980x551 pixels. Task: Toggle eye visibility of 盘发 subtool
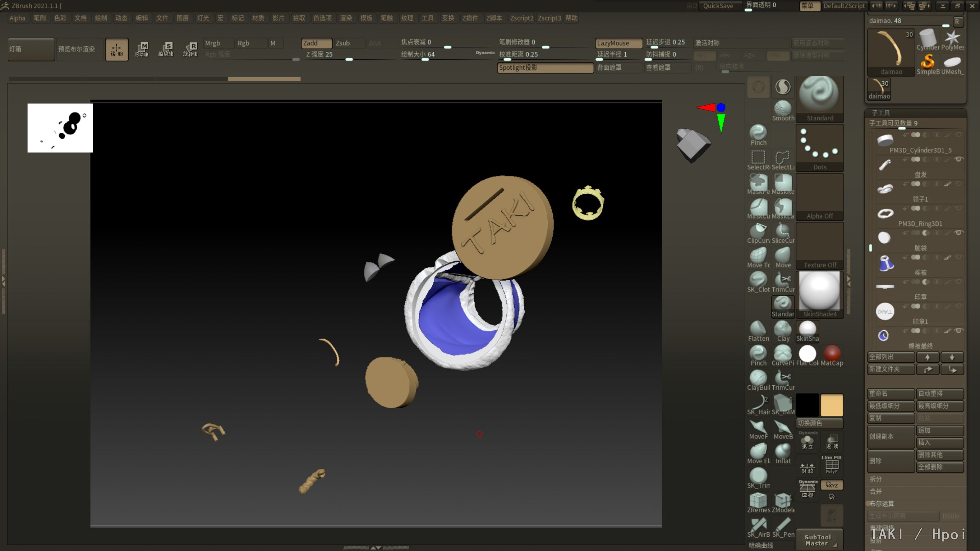(958, 159)
